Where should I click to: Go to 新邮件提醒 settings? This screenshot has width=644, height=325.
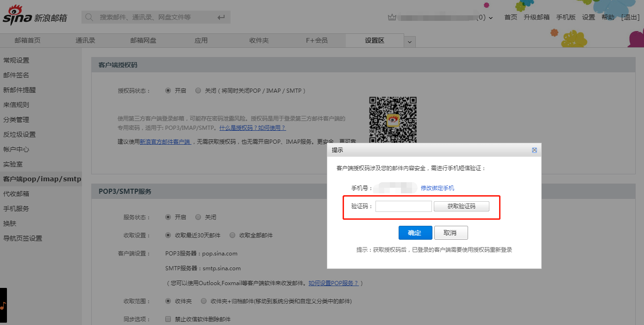(19, 90)
